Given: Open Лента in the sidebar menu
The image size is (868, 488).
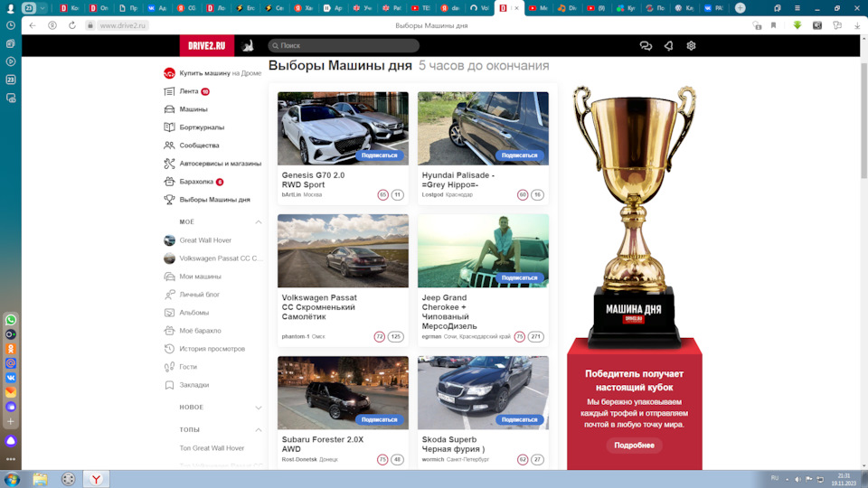Looking at the screenshot, I should coord(189,91).
